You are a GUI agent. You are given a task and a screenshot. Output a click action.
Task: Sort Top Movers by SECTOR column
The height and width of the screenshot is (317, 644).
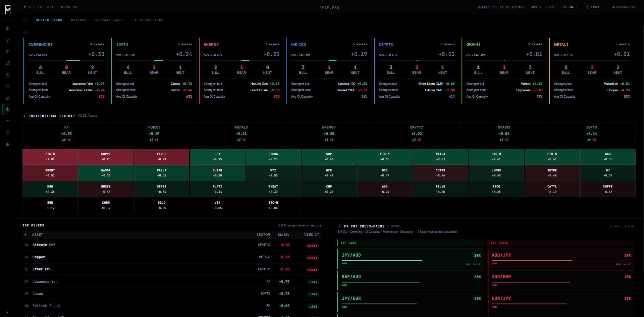click(263, 235)
